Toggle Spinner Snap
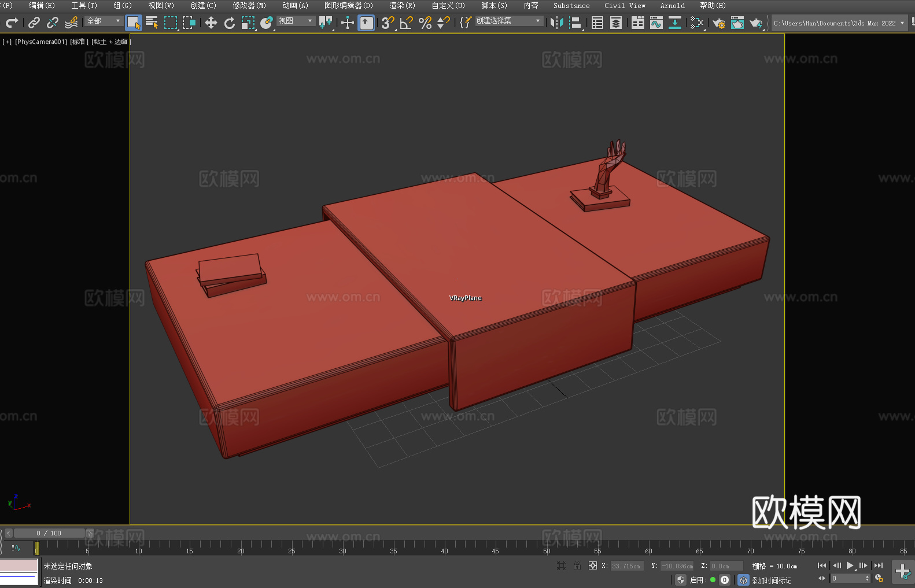The width and height of the screenshot is (915, 588). tap(444, 23)
